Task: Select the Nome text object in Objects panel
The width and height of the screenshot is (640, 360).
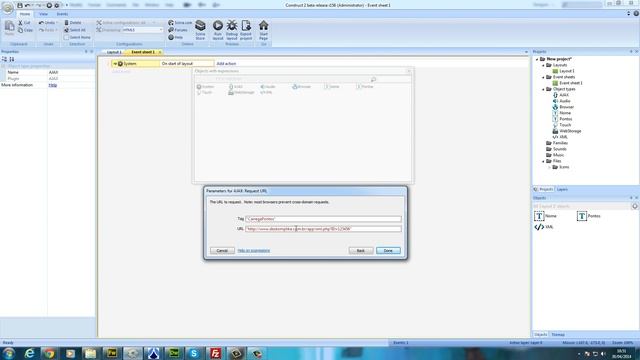Action: (545, 216)
